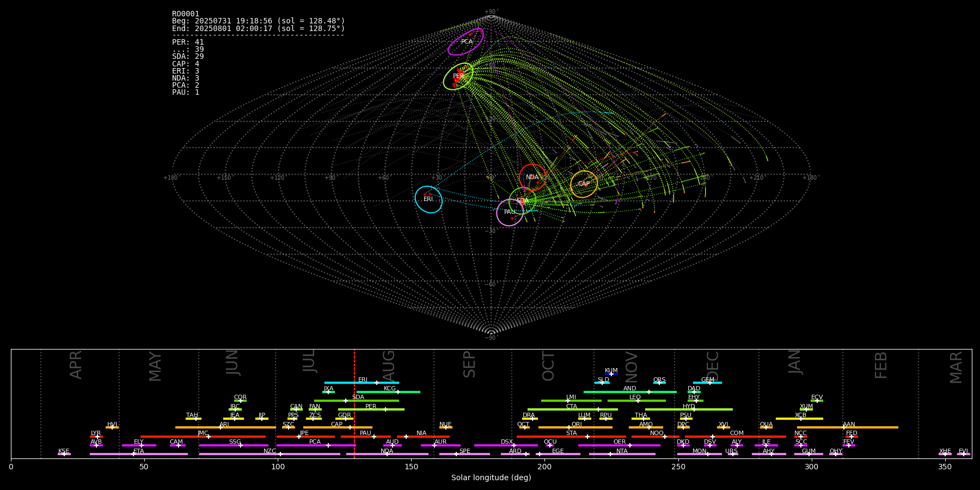
Task: Click the ERI: 3 count entry
Action: pyautogui.click(x=186, y=71)
